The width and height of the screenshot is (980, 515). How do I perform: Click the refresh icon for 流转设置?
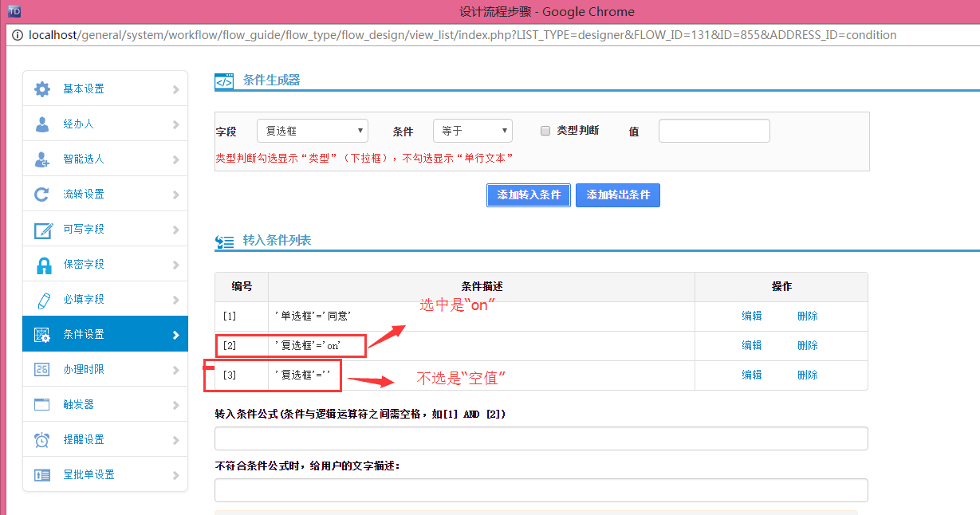pos(42,195)
